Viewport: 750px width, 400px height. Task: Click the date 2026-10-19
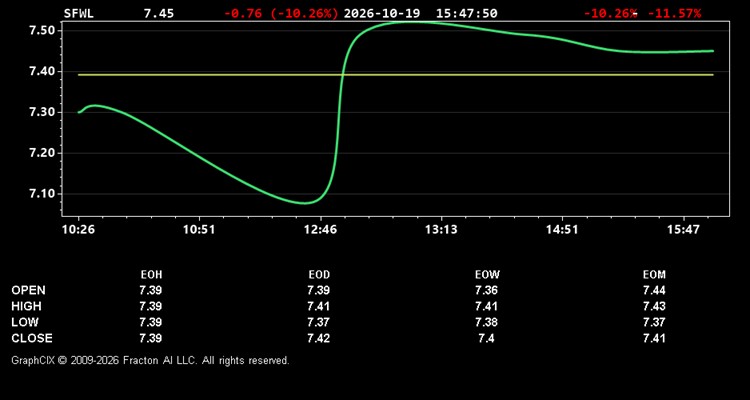pos(382,13)
